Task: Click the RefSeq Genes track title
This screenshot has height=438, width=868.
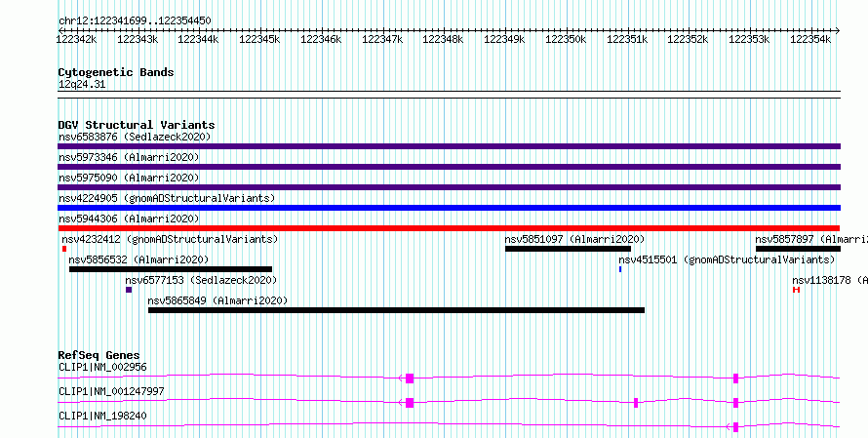Action: [x=99, y=355]
